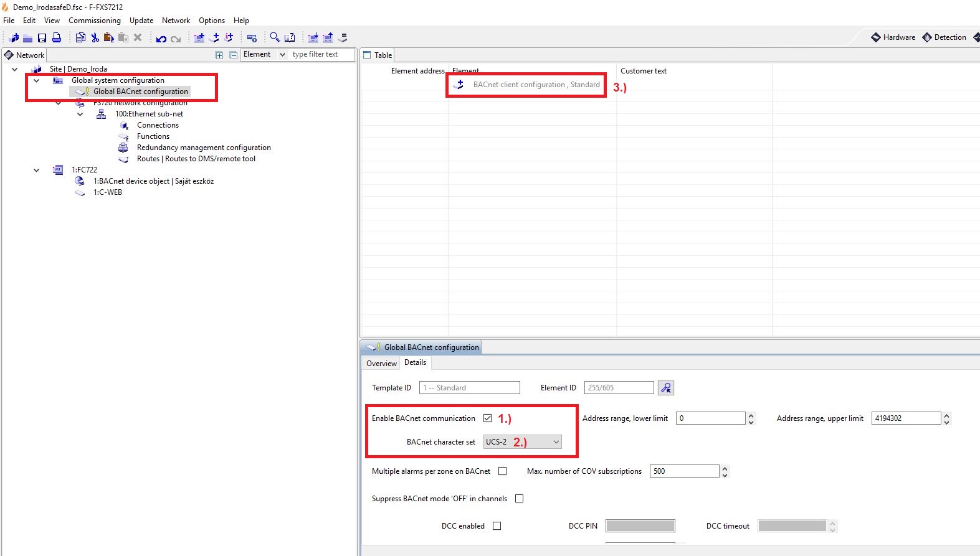
Task: Collapse the 1:FC722 tree node
Action: point(36,170)
